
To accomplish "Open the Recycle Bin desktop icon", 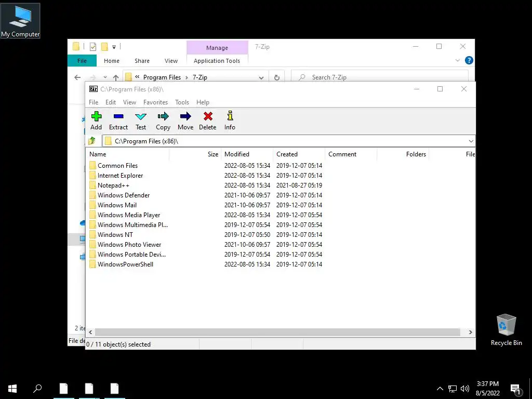I will pos(506,330).
